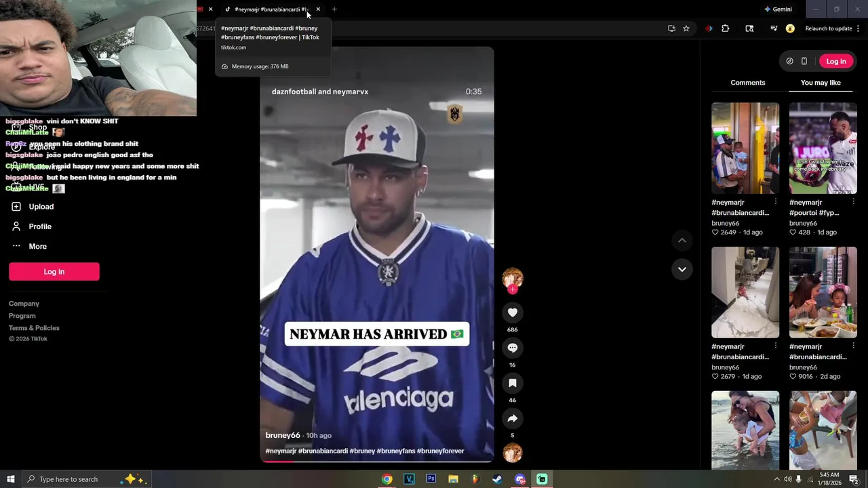Click the taskbar search box
Screen dimensions: 868x488
pos(86,479)
